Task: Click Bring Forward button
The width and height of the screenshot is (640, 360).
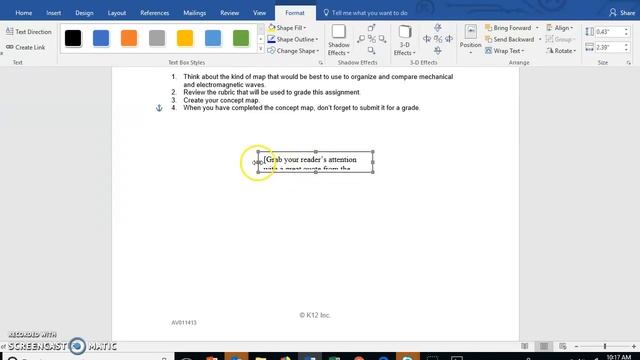Action: (508, 28)
